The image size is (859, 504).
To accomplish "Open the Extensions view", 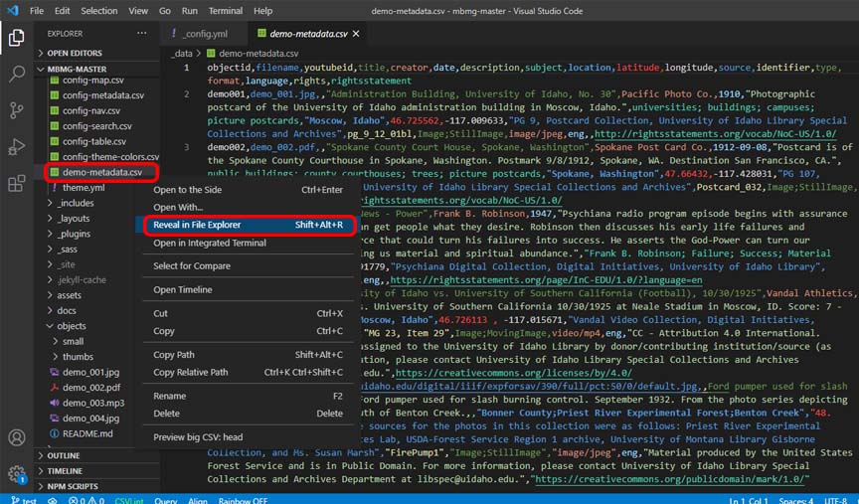I will 17,183.
